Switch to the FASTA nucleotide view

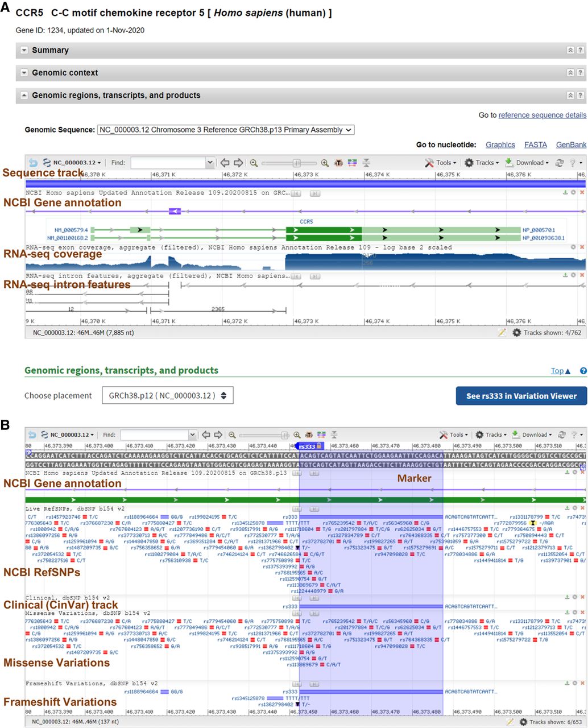[535, 144]
